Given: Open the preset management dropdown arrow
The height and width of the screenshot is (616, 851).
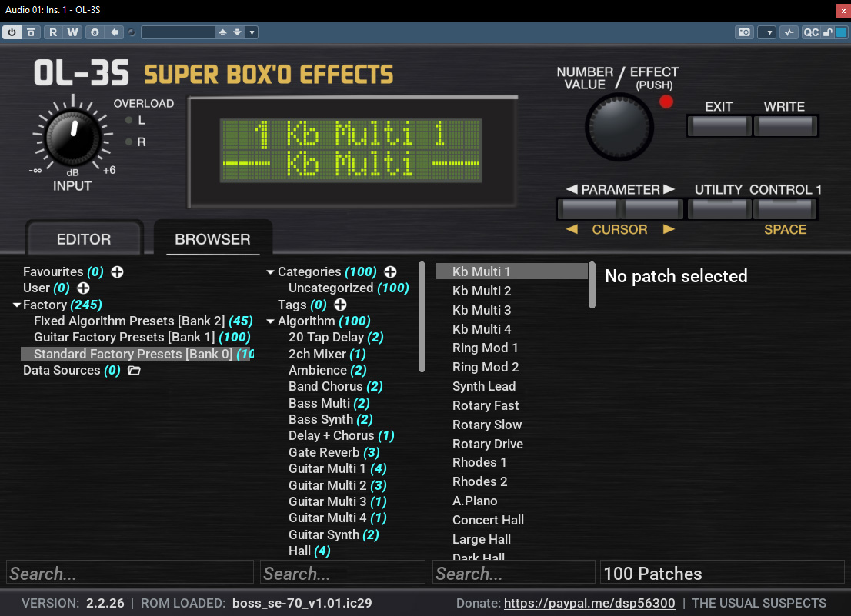Looking at the screenshot, I should tap(252, 32).
